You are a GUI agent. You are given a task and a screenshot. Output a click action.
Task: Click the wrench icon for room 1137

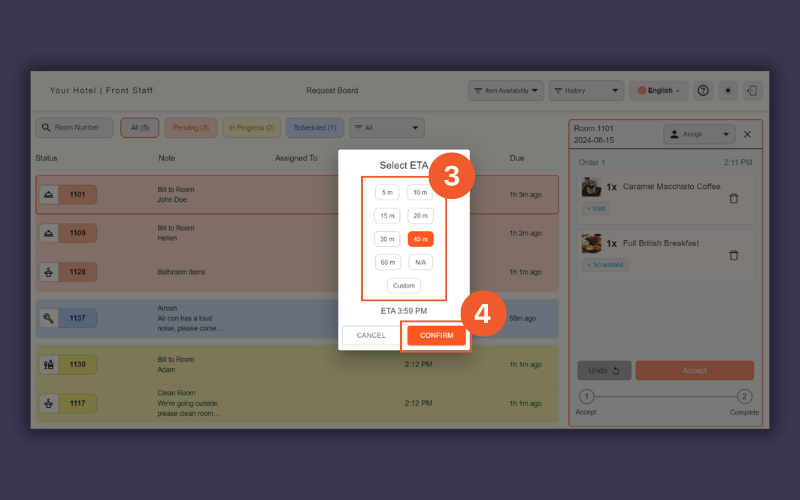[x=49, y=318]
